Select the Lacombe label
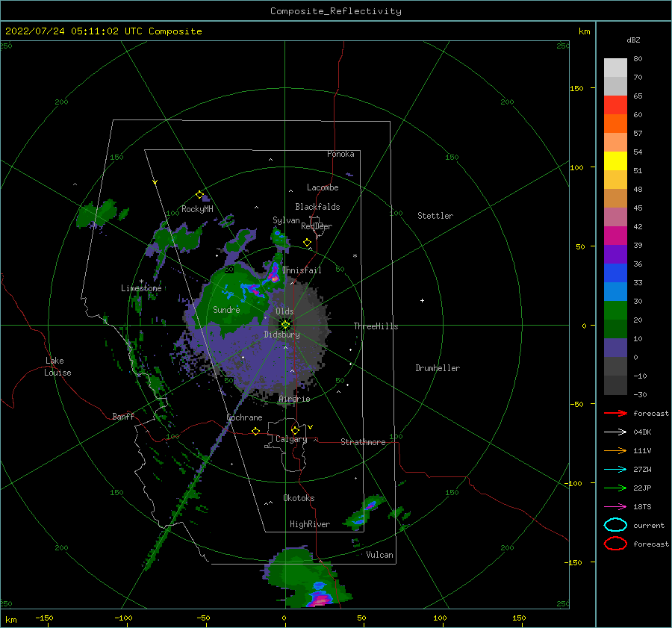 [323, 187]
